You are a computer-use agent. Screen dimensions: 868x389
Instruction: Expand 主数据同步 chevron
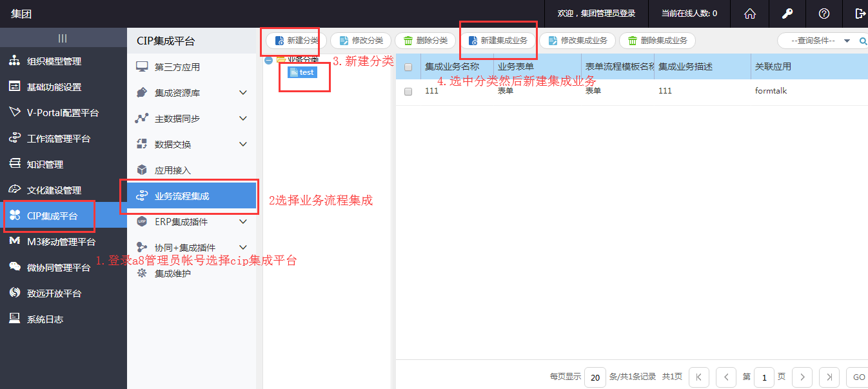click(x=243, y=119)
